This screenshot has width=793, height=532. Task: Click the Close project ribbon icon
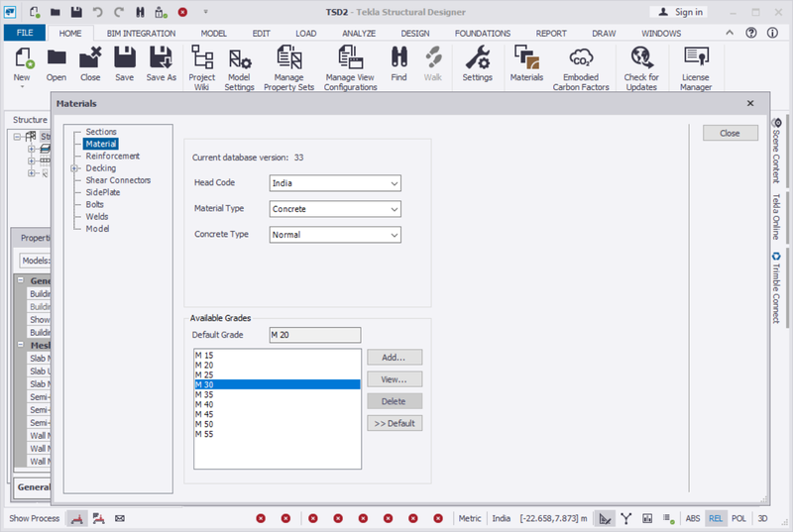(90, 58)
